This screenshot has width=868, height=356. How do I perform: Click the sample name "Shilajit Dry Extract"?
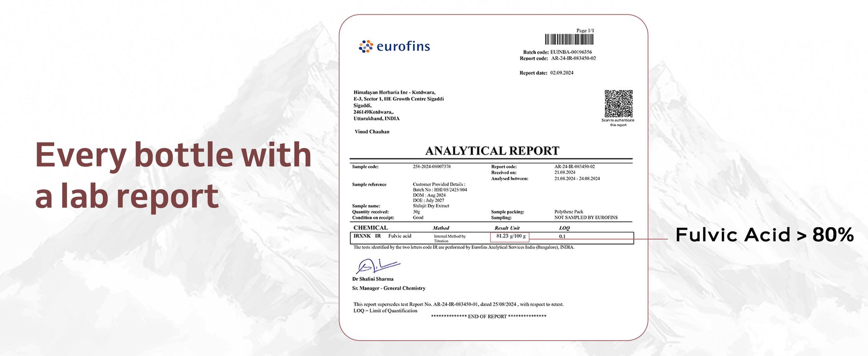click(x=431, y=206)
